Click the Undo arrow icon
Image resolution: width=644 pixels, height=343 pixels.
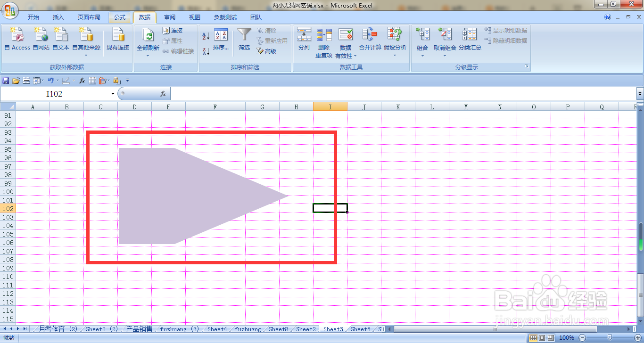(x=50, y=81)
